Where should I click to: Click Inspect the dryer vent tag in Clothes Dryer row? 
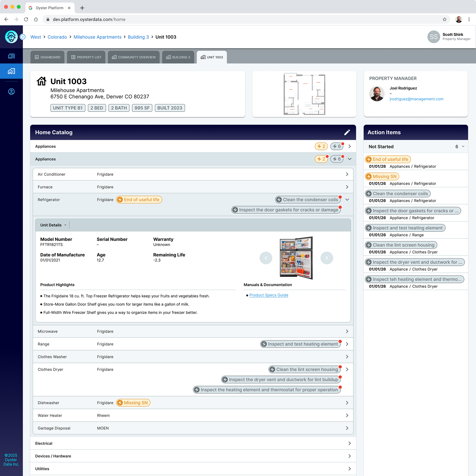point(281,380)
